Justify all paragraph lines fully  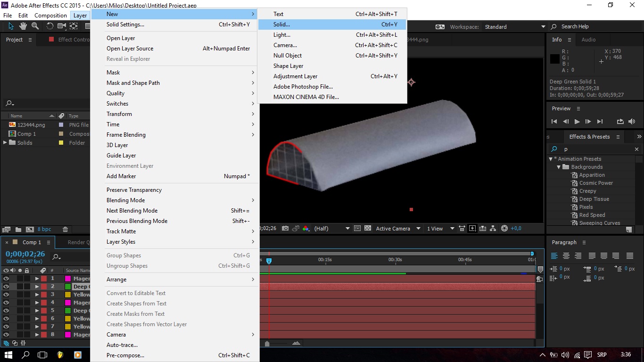tap(630, 256)
